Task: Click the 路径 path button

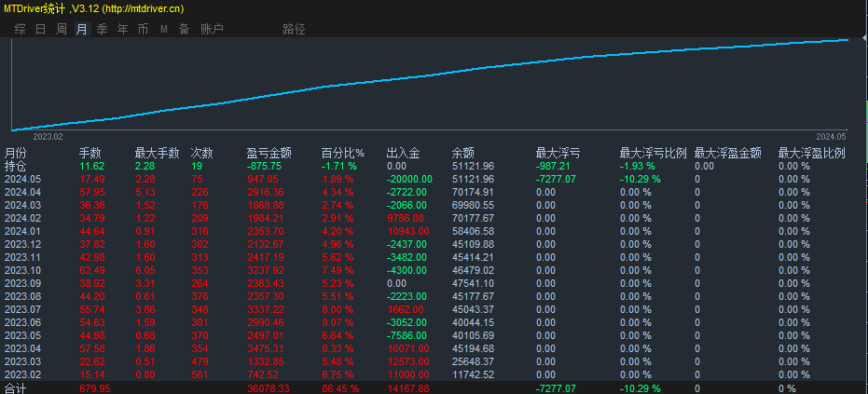Action: point(294,29)
